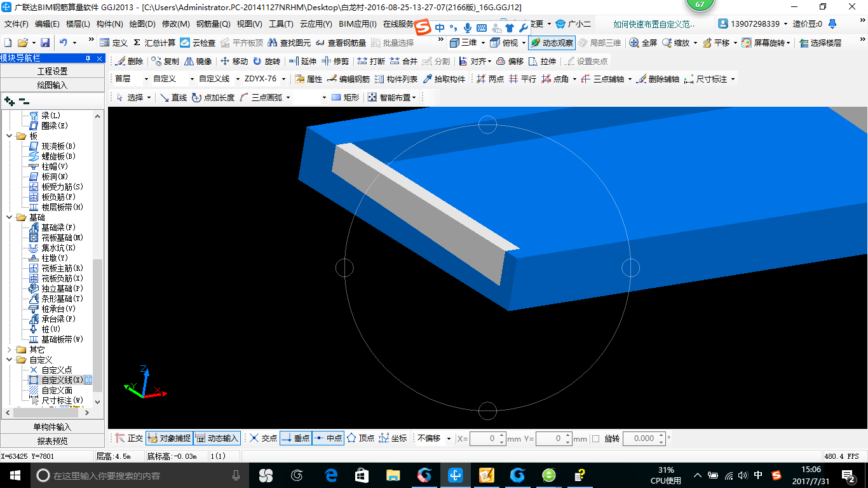Viewport: 868px width, 488px height.
Task: Choose the 修剪 (trim) tool
Action: click(335, 62)
